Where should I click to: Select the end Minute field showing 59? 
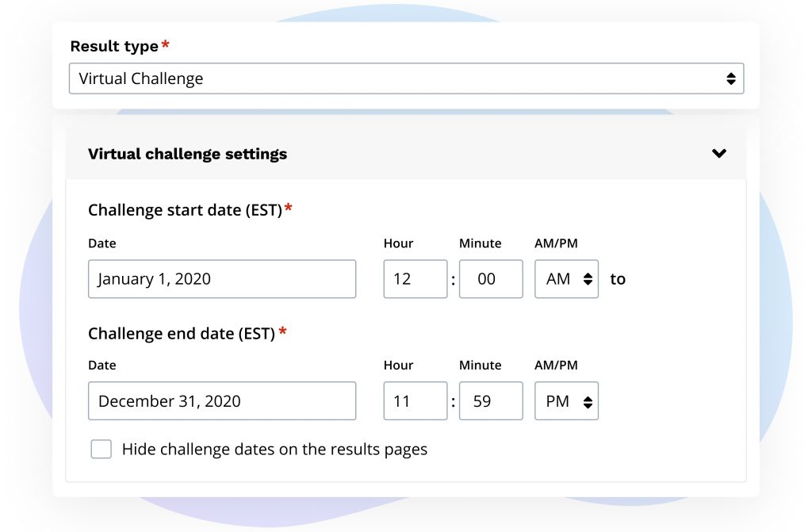tap(490, 401)
